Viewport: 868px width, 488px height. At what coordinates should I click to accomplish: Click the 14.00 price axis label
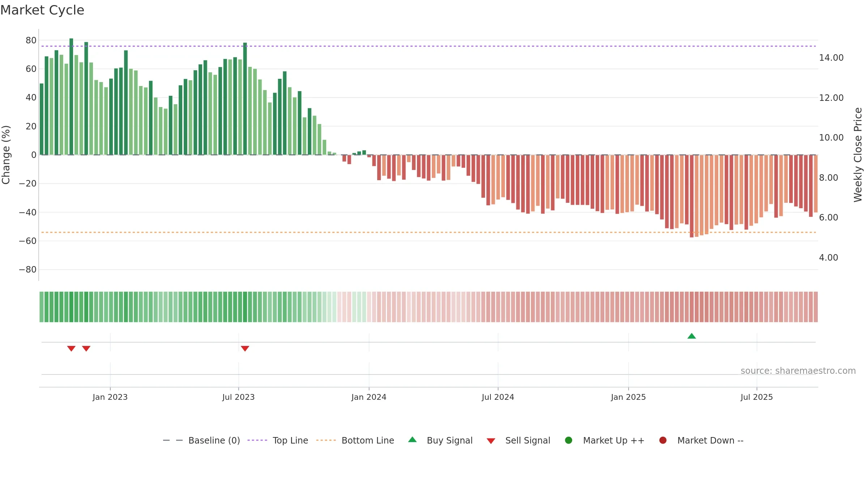831,58
